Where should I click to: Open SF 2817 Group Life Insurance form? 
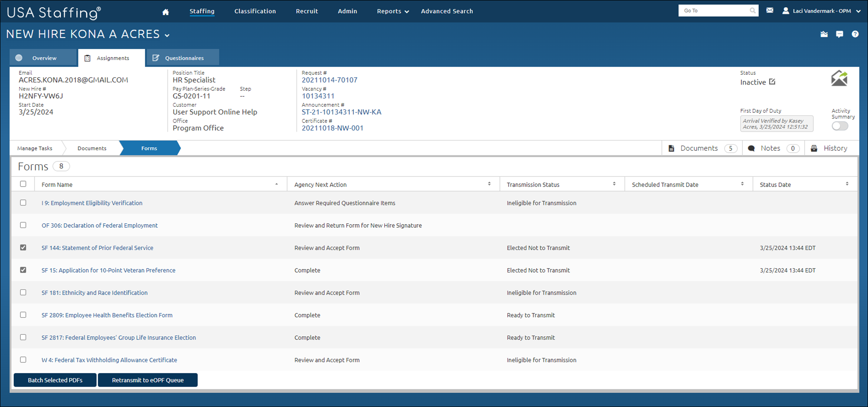119,338
